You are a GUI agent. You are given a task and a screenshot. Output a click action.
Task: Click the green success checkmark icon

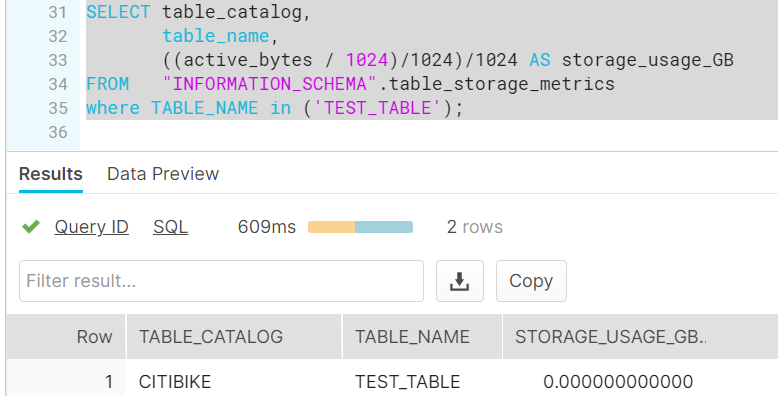click(31, 227)
